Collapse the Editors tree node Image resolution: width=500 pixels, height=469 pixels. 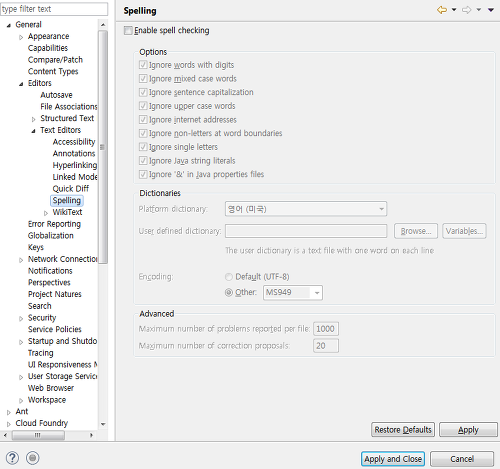[21, 84]
